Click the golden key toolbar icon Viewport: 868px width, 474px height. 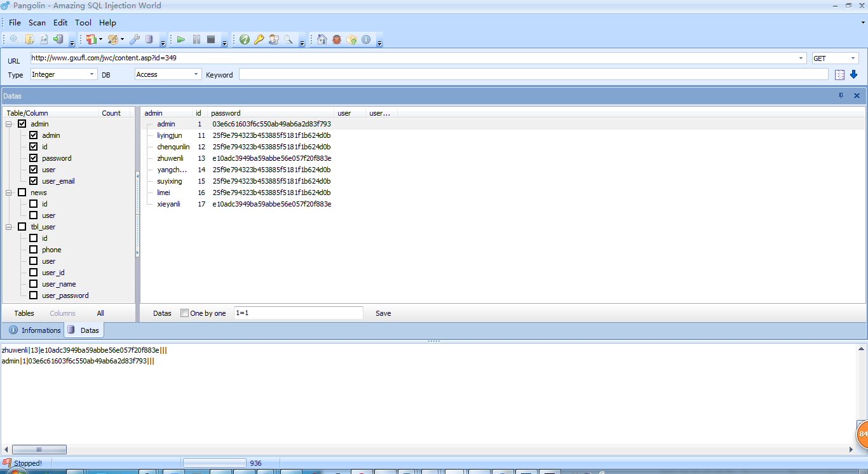259,39
